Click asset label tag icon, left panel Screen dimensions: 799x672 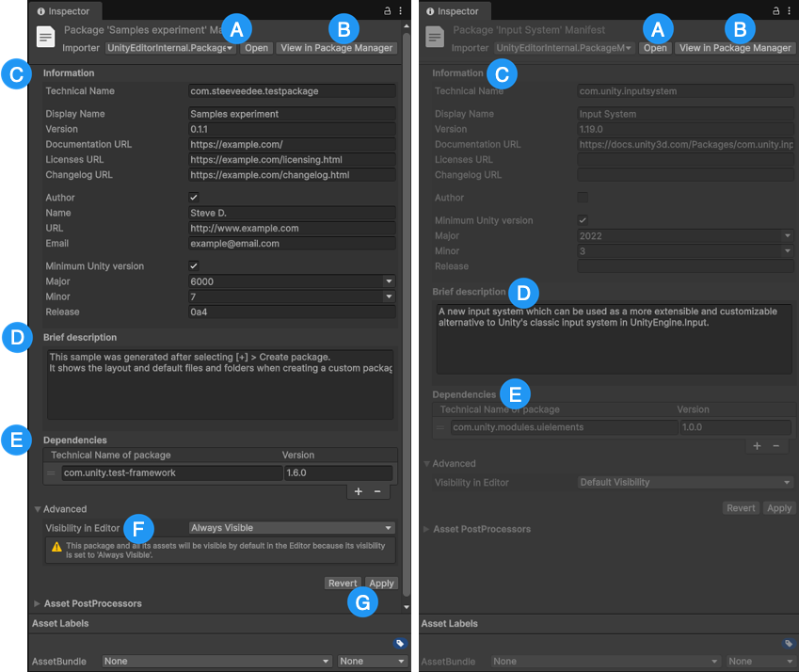pyautogui.click(x=400, y=643)
